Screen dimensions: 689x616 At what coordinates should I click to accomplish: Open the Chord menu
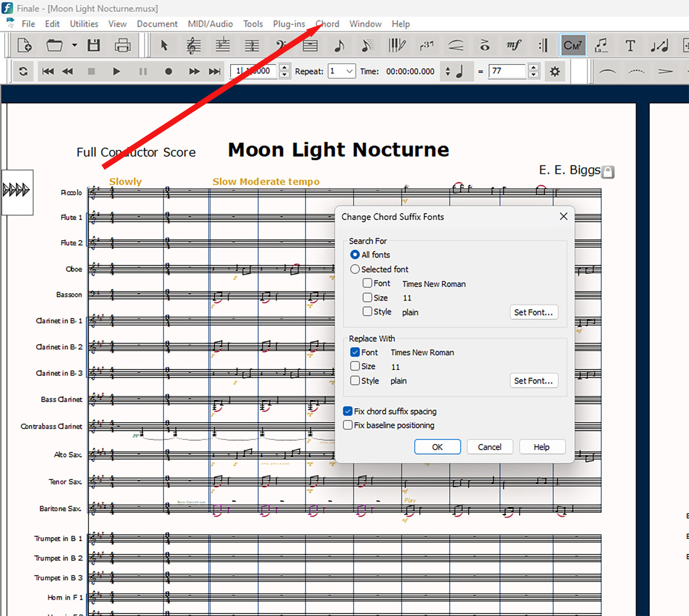[x=328, y=24]
